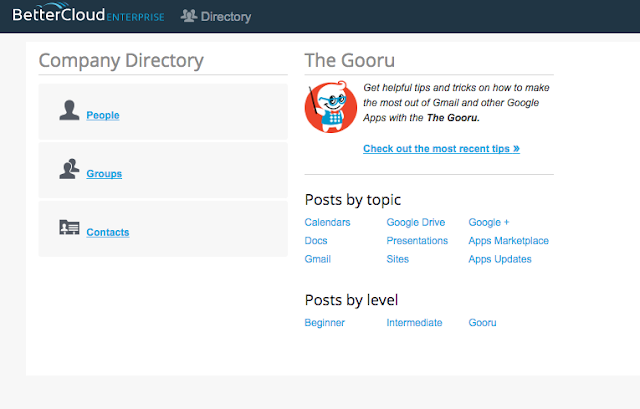Click the Contacts card icon
Viewport: 640px width, 409px height.
click(x=69, y=227)
